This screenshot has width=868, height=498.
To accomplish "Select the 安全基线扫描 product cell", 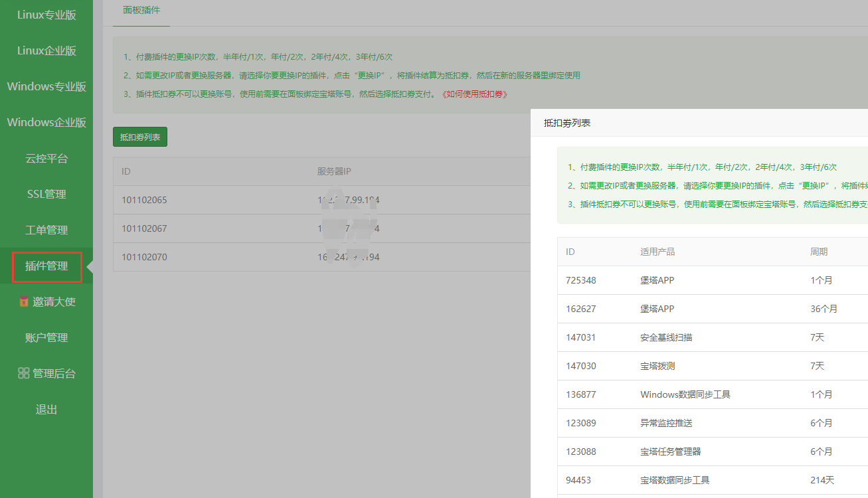I will [x=666, y=337].
